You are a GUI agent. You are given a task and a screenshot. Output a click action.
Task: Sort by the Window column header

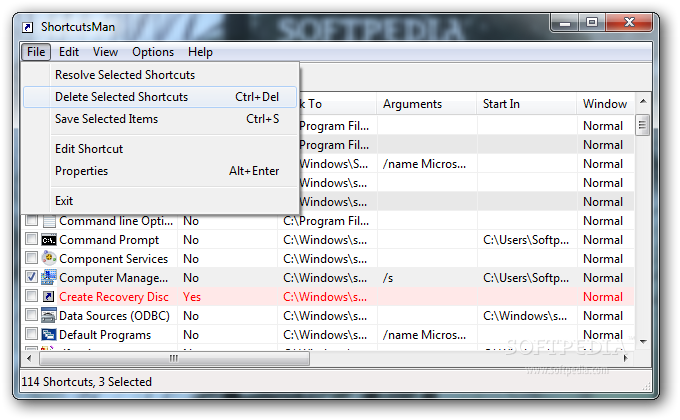click(x=605, y=104)
